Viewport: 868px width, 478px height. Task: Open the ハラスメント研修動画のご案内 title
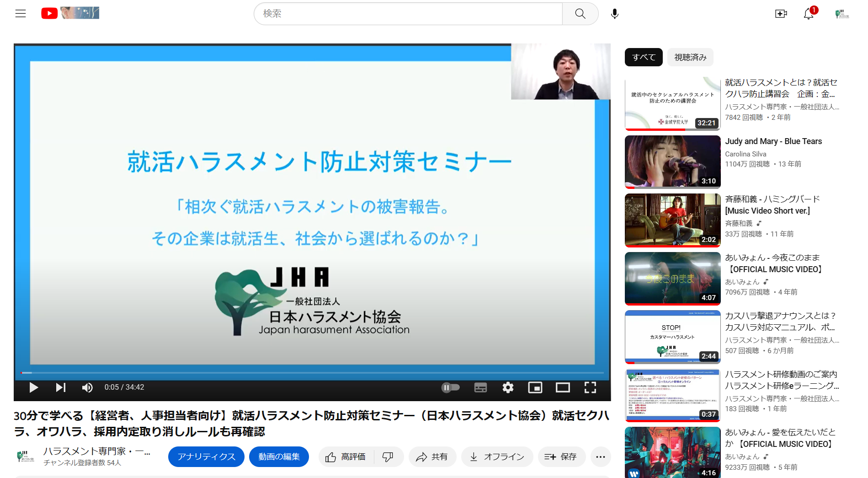pyautogui.click(x=782, y=380)
